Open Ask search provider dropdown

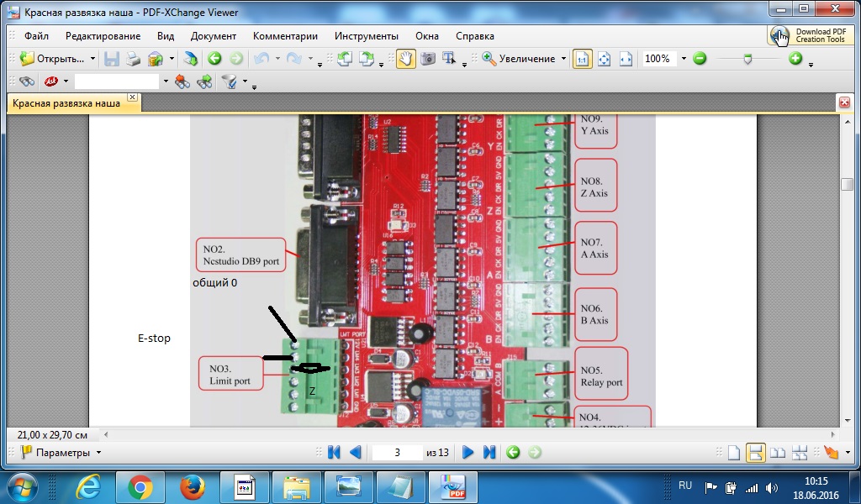pyautogui.click(x=66, y=81)
